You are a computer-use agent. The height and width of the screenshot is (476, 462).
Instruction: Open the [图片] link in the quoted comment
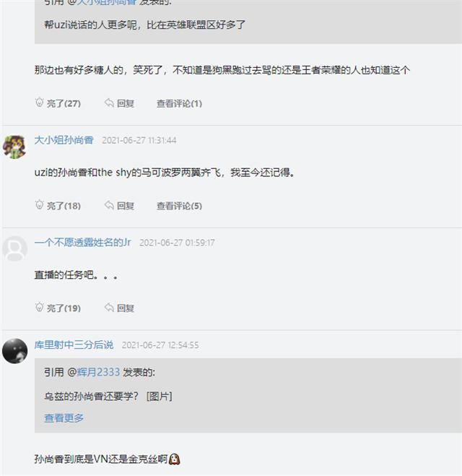click(x=159, y=396)
